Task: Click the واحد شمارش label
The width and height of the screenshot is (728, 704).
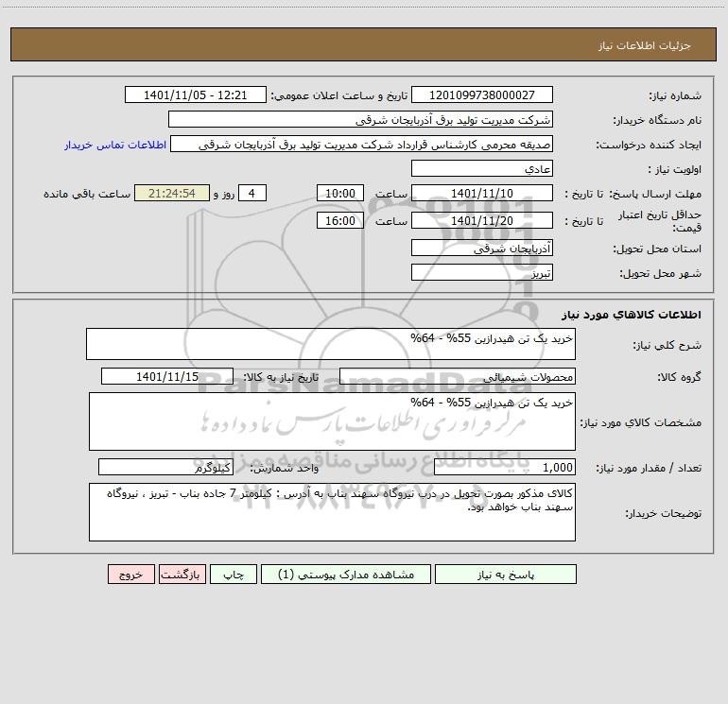Action: 285,469
